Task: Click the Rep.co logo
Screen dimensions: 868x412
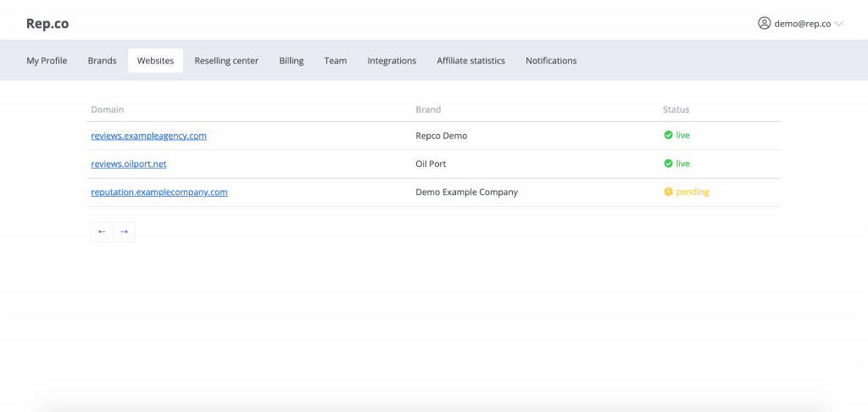Action: point(47,24)
